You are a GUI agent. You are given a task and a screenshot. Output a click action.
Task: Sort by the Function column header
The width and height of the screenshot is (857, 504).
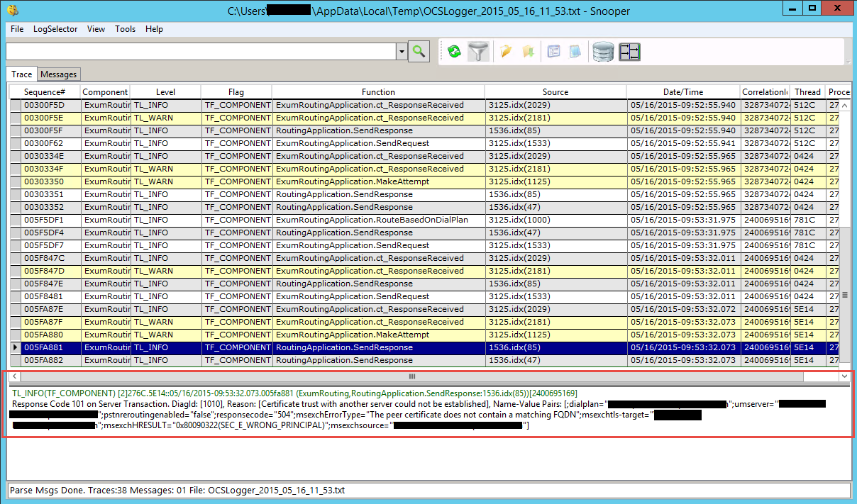(378, 92)
